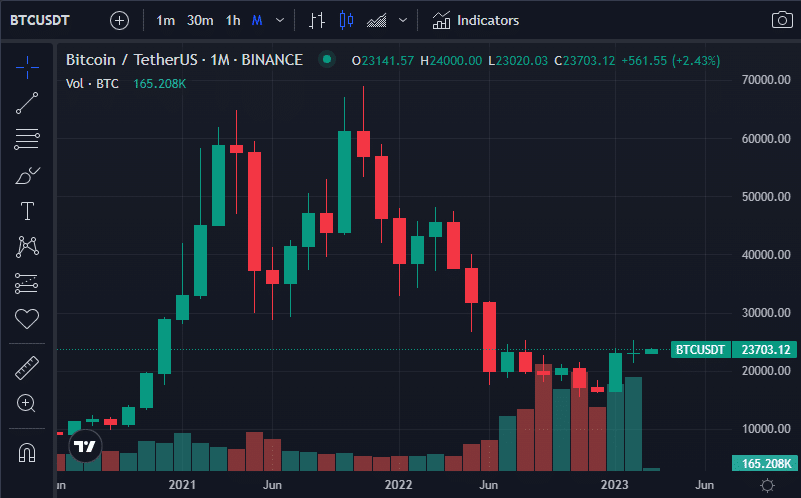The image size is (801, 498).
Task: Take a snapshot with the camera icon
Action: (x=782, y=20)
